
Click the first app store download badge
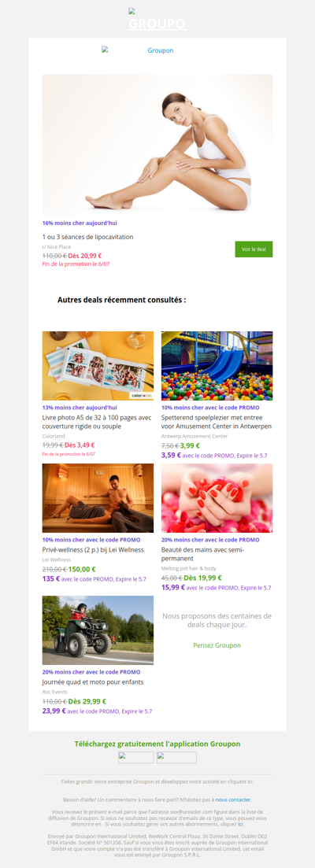pyautogui.click(x=135, y=757)
